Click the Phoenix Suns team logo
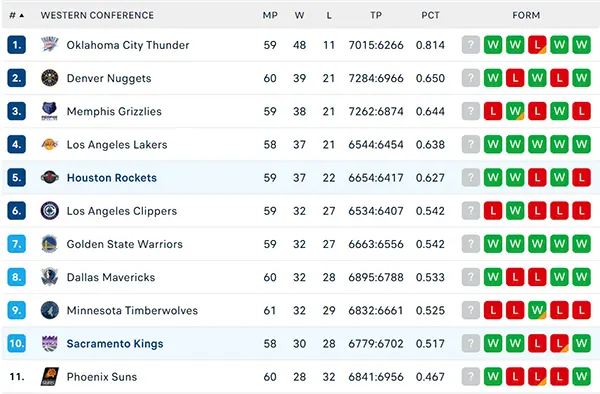The image size is (600, 394). (x=50, y=377)
